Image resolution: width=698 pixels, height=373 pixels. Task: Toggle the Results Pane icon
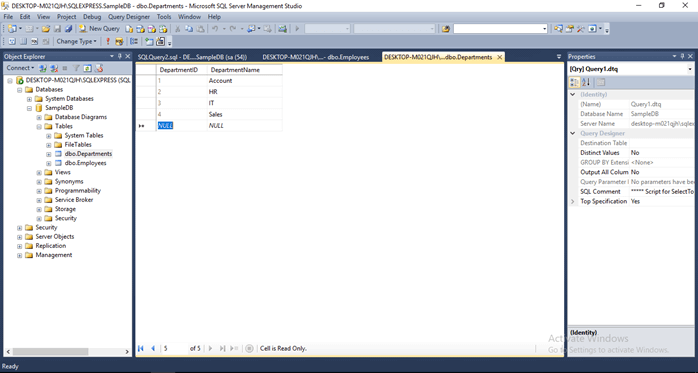pos(46,41)
